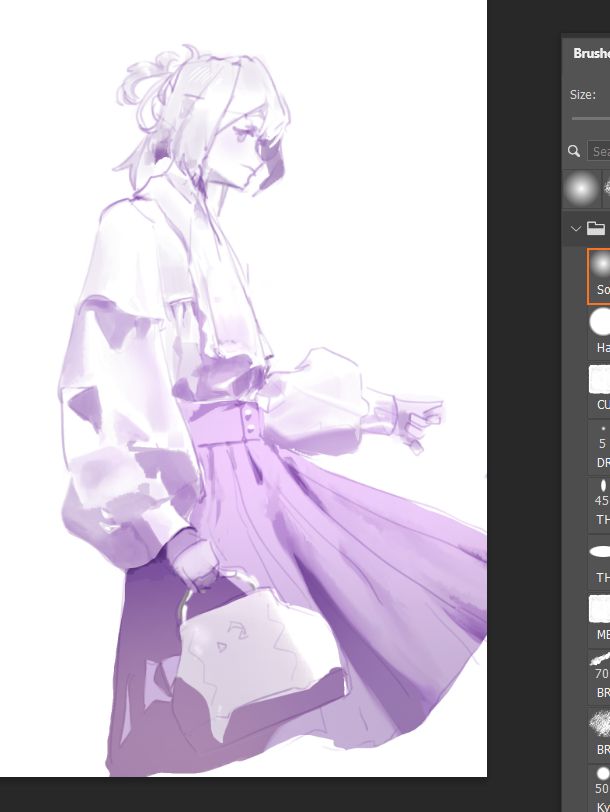Click the brush search magnifier icon
Viewport: 610px width, 812px height.
point(574,151)
